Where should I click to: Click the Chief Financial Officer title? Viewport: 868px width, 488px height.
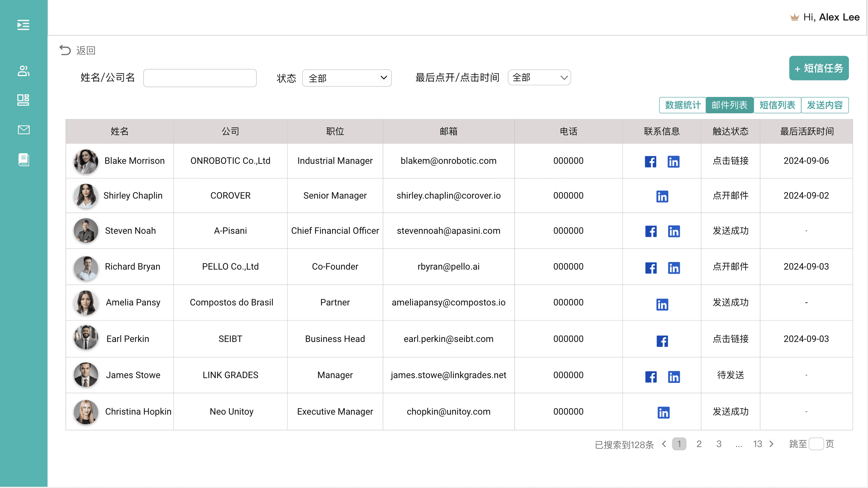(x=335, y=231)
